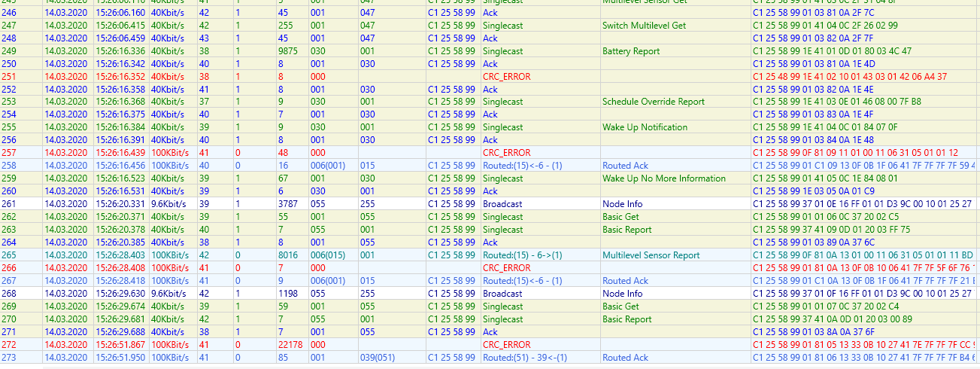980x369 pixels.
Task: Click the Broadcast cell in row 261
Action: tap(503, 204)
